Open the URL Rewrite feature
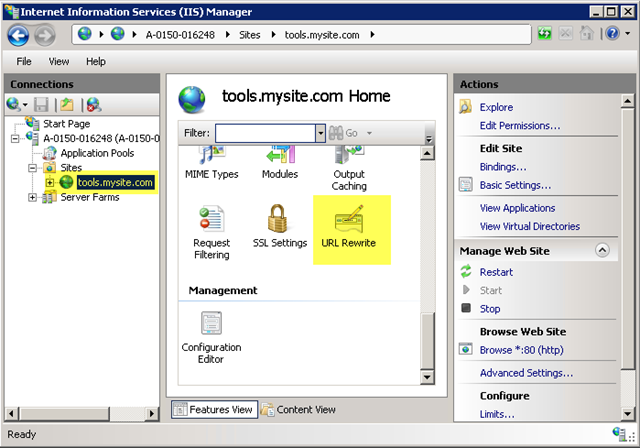 tap(349, 227)
